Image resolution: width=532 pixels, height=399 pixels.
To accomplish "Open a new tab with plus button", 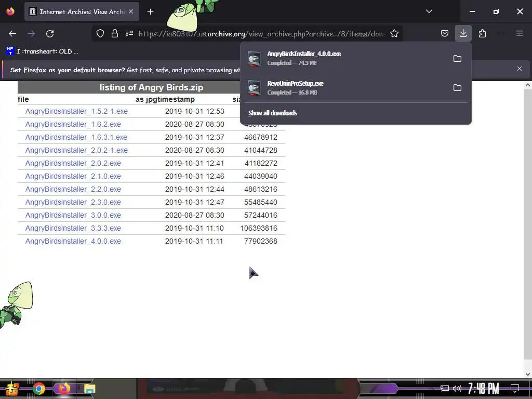I will (150, 12).
